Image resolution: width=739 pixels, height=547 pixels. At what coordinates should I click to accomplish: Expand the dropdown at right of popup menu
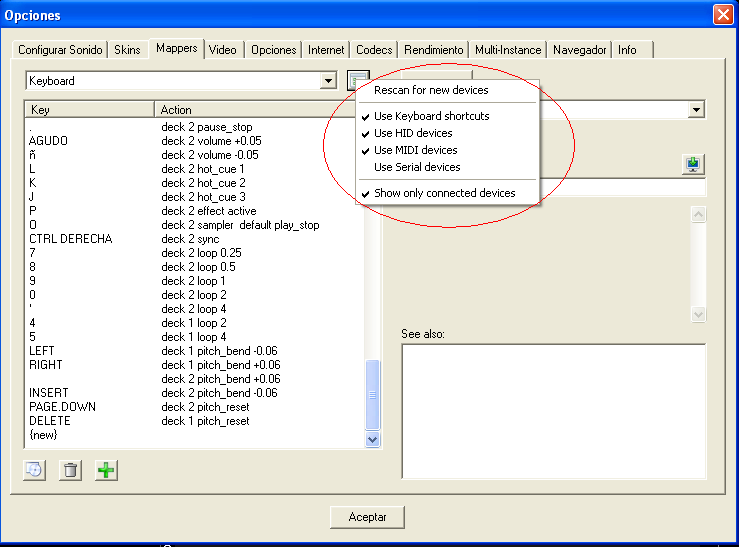(x=696, y=110)
